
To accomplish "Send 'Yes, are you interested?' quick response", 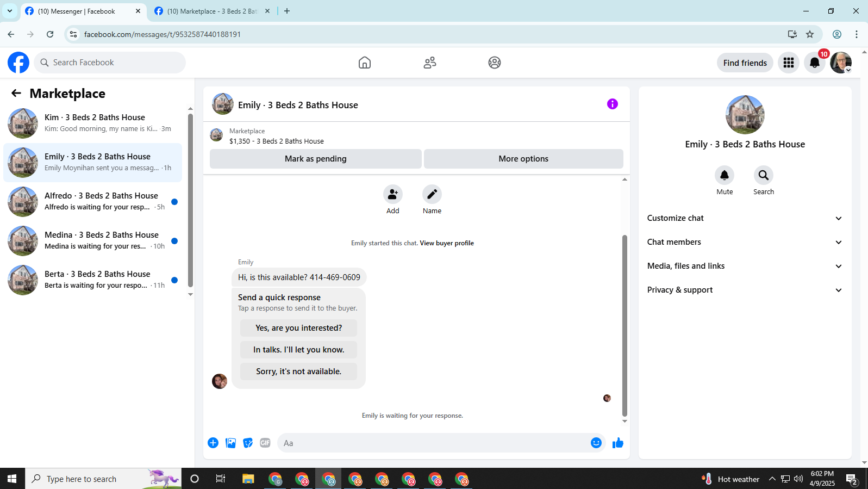I will pos(299,328).
